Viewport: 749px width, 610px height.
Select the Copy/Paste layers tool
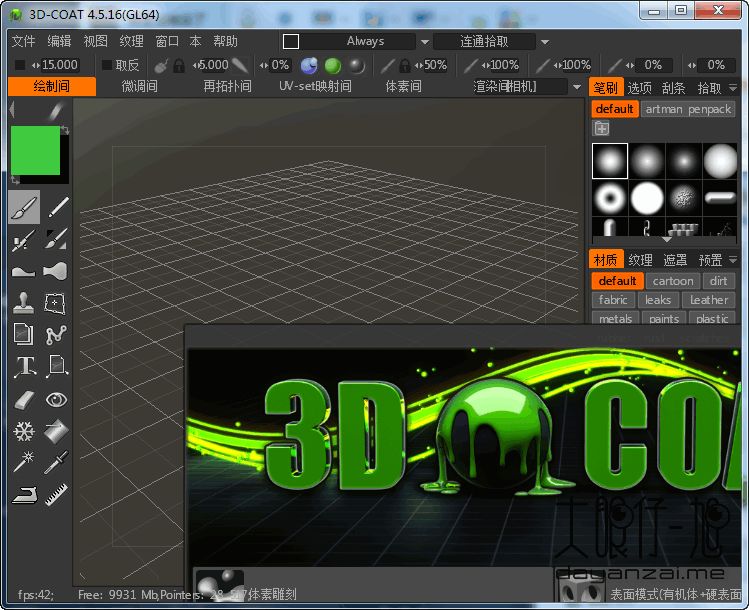[24, 334]
